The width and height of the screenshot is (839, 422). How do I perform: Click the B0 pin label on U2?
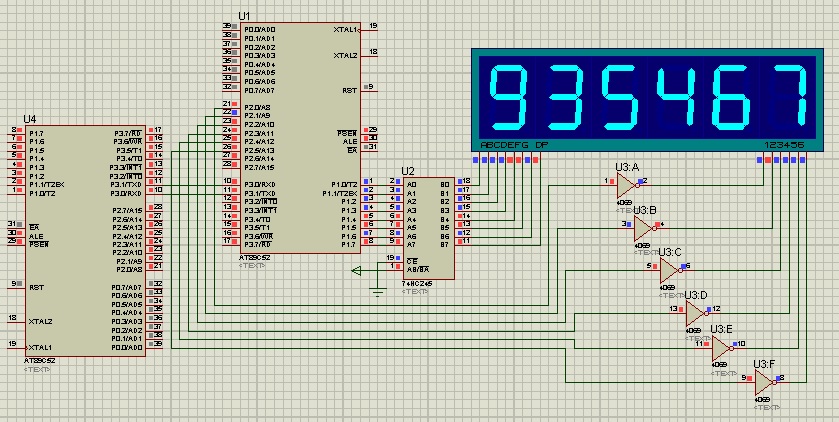click(444, 185)
